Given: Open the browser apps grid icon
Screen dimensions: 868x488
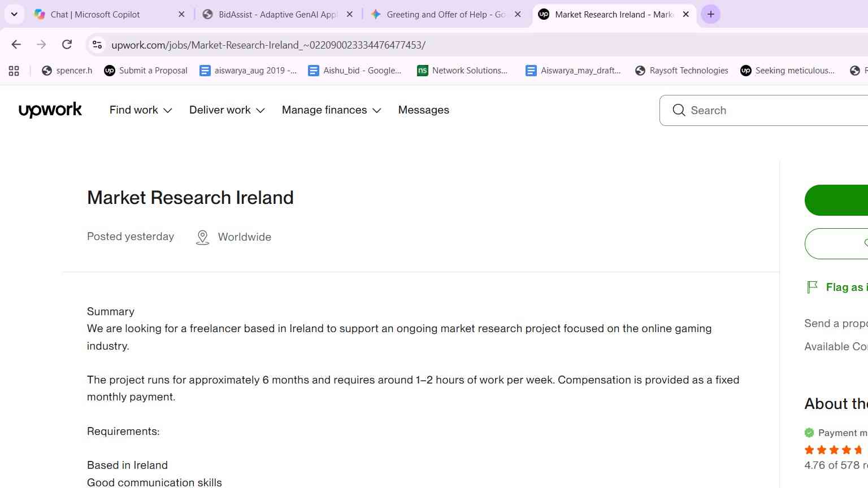Looking at the screenshot, I should click(x=14, y=71).
